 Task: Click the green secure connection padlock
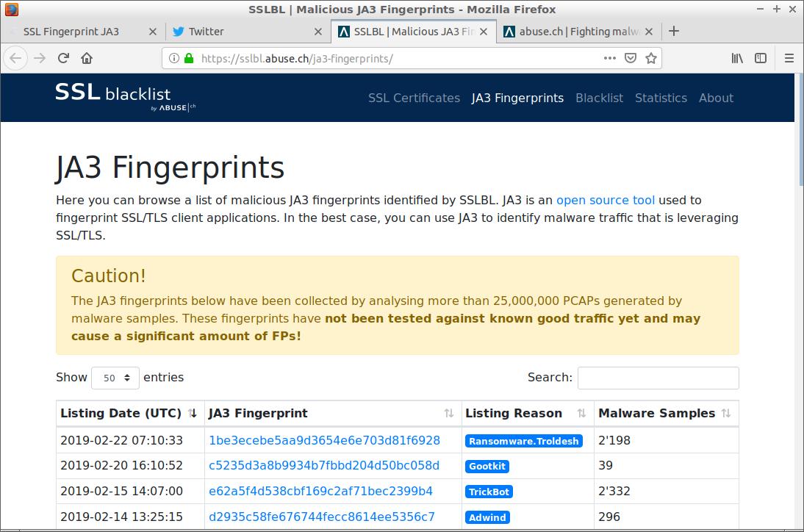pos(189,59)
